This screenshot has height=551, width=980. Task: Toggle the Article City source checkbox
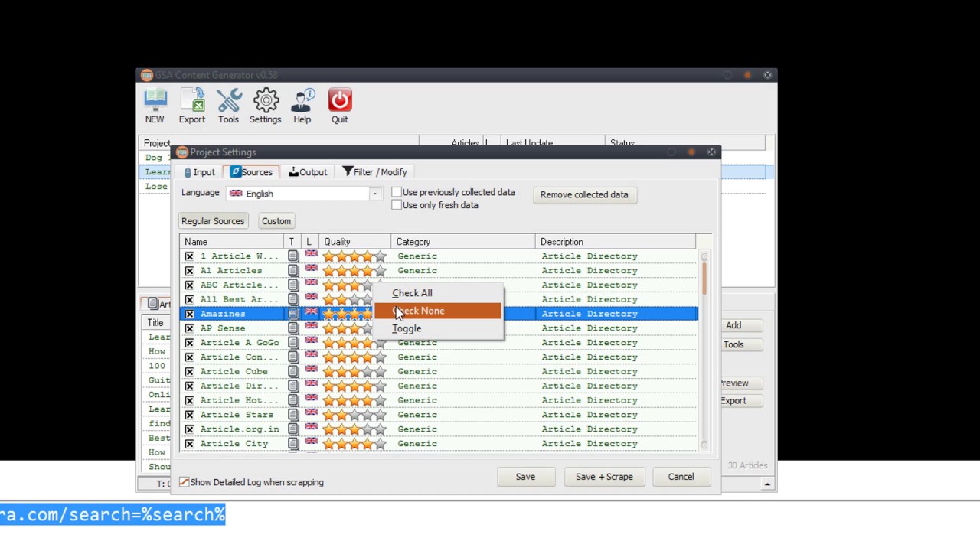point(189,444)
